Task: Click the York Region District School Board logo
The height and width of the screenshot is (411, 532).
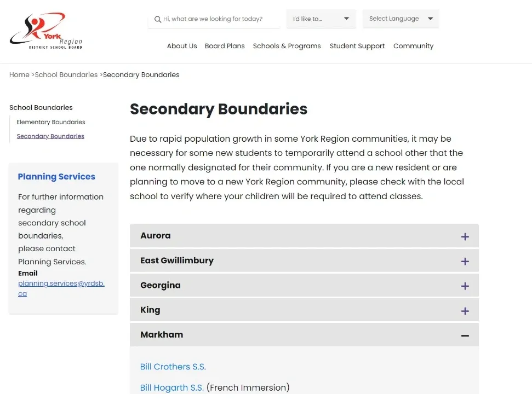Action: [x=46, y=32]
